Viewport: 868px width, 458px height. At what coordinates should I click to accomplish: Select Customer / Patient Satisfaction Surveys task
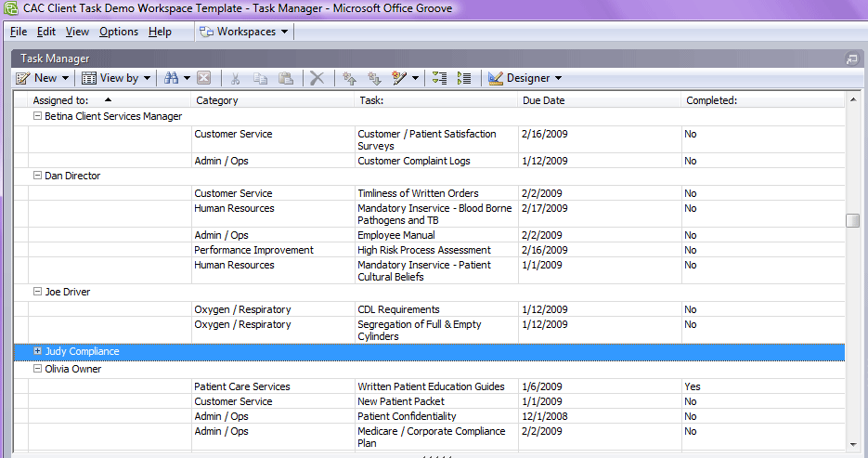[427, 139]
